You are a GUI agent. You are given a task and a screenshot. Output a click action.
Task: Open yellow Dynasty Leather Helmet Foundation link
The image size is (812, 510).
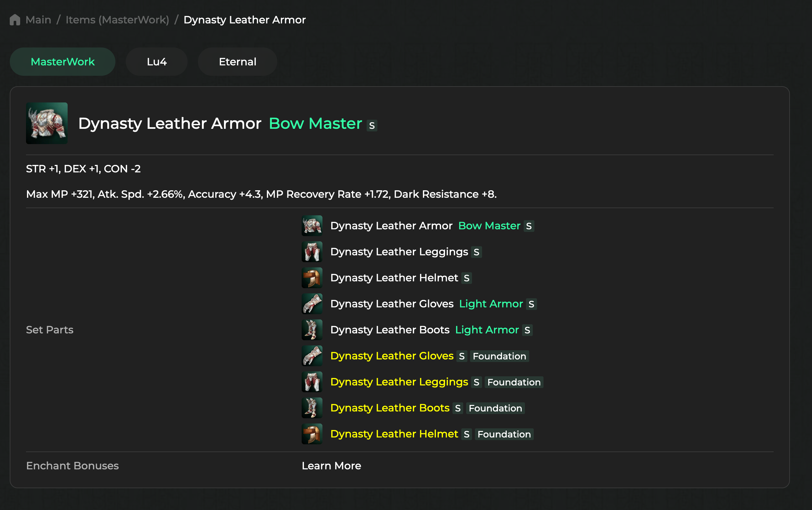tap(394, 434)
